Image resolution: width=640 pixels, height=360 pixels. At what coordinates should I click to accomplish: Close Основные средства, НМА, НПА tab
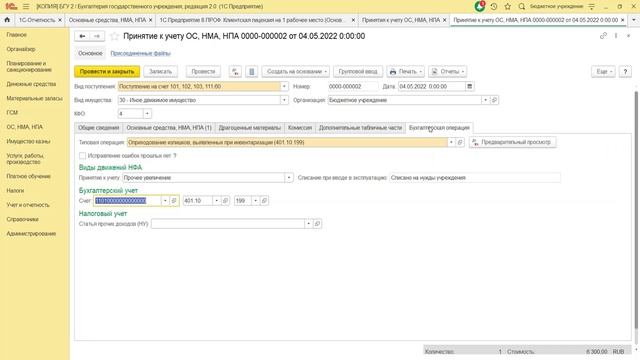pos(151,20)
